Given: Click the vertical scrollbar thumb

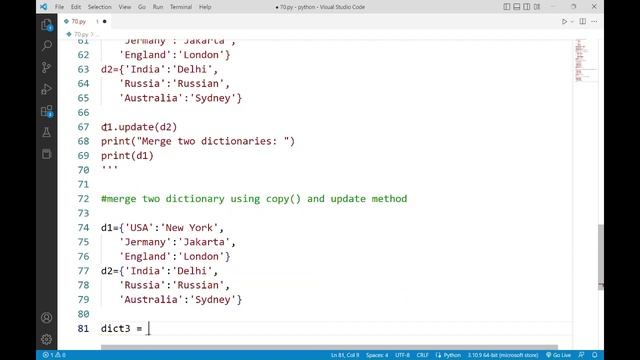Looking at the screenshot, I should [x=601, y=256].
